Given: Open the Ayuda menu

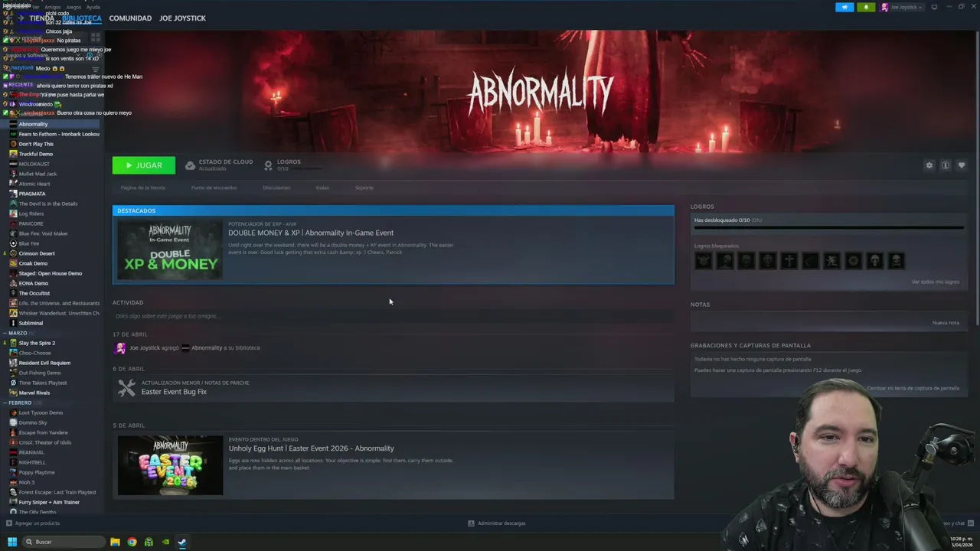Looking at the screenshot, I should 93,7.
